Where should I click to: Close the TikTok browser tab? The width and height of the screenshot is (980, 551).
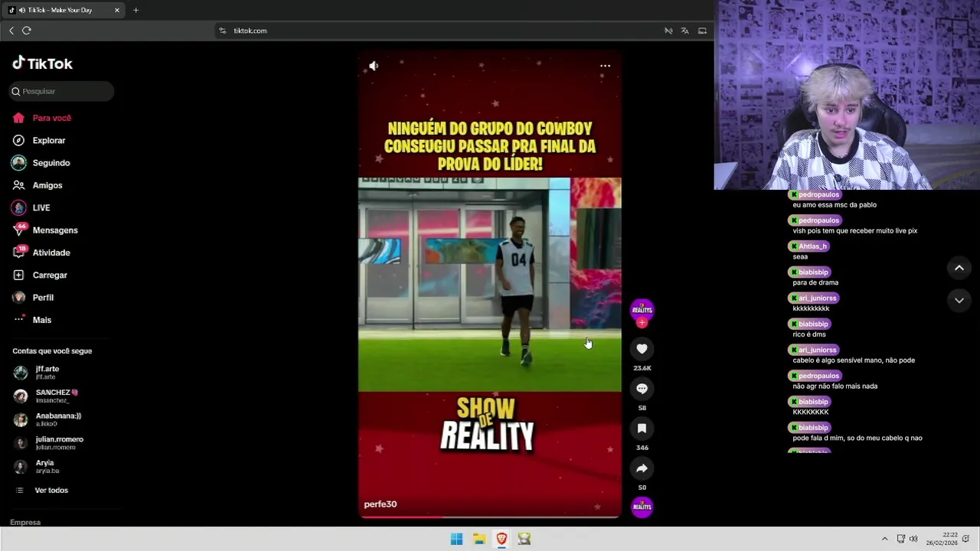coord(116,10)
